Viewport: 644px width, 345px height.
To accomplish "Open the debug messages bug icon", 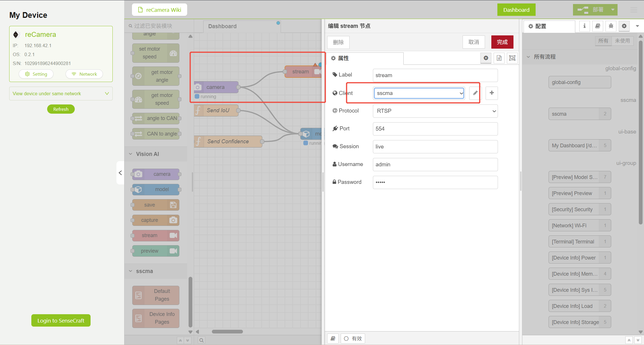I will click(x=611, y=26).
